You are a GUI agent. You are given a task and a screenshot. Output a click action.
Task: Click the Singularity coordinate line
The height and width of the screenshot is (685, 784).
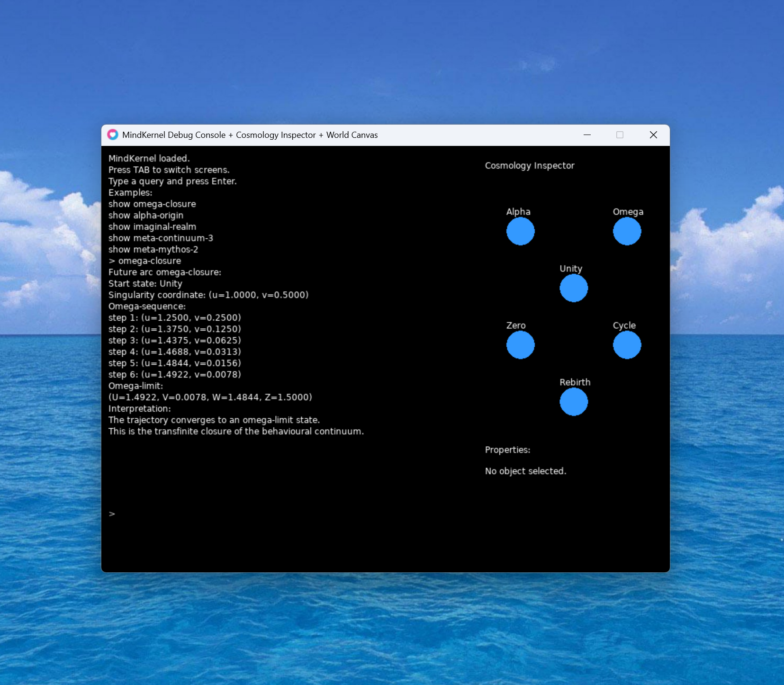pyautogui.click(x=208, y=295)
